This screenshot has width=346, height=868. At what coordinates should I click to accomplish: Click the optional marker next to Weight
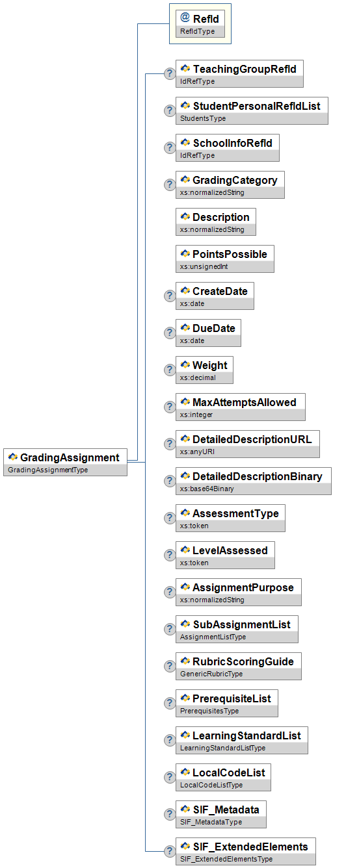point(169,370)
